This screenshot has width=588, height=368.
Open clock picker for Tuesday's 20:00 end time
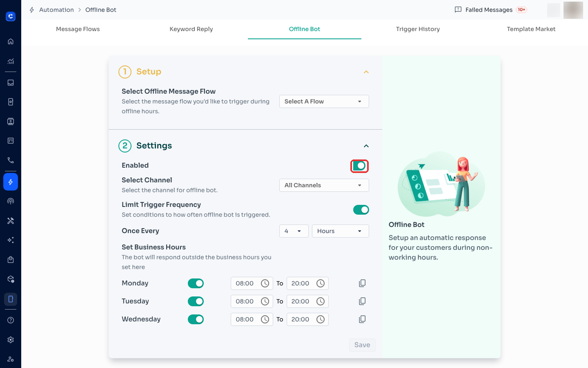coord(321,301)
